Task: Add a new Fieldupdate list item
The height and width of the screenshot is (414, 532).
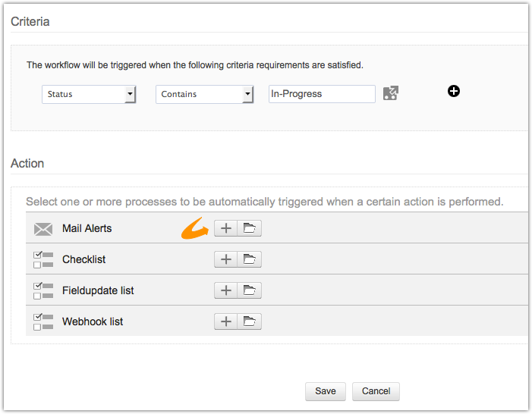Action: click(x=226, y=290)
